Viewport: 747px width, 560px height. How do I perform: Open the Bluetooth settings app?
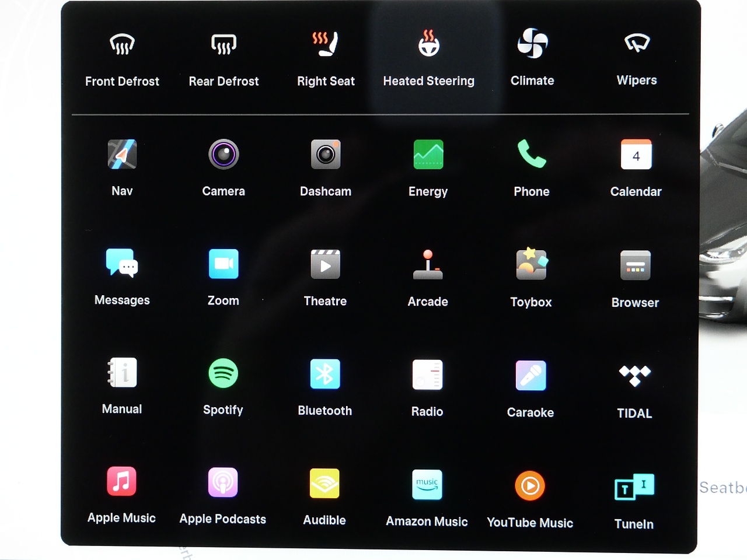pyautogui.click(x=325, y=374)
